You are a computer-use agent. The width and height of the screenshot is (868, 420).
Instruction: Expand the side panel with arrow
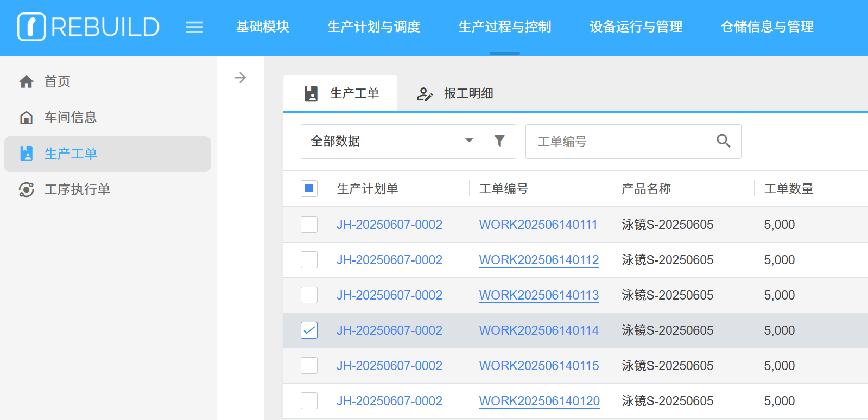(240, 78)
